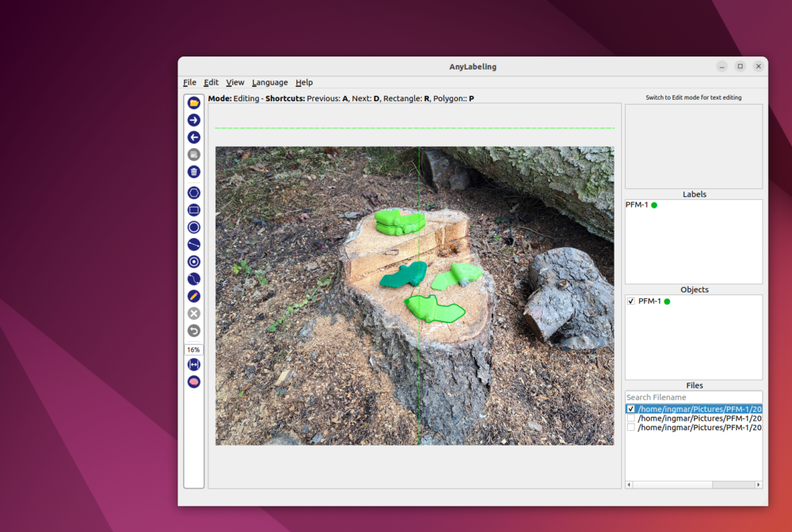This screenshot has height=532, width=792.
Task: Select the polygon drawing tool
Action: click(194, 193)
